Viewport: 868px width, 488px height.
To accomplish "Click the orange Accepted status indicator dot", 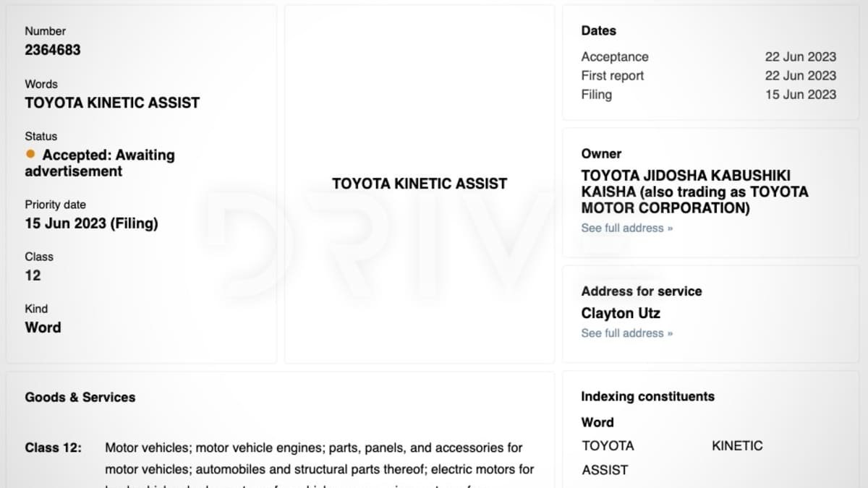I will tap(30, 153).
